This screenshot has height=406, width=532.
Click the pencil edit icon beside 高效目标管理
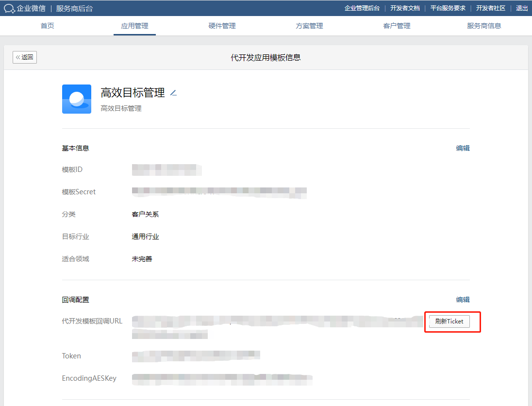click(x=173, y=94)
